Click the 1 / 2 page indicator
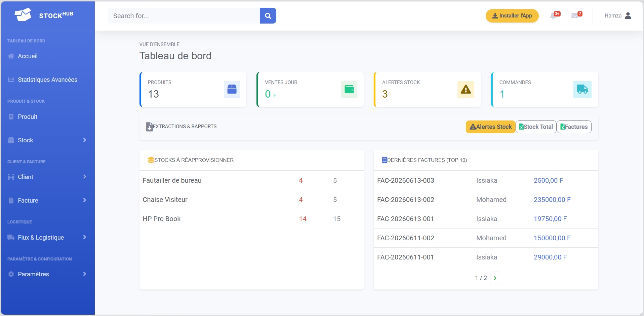The width and height of the screenshot is (644, 316). 481,278
